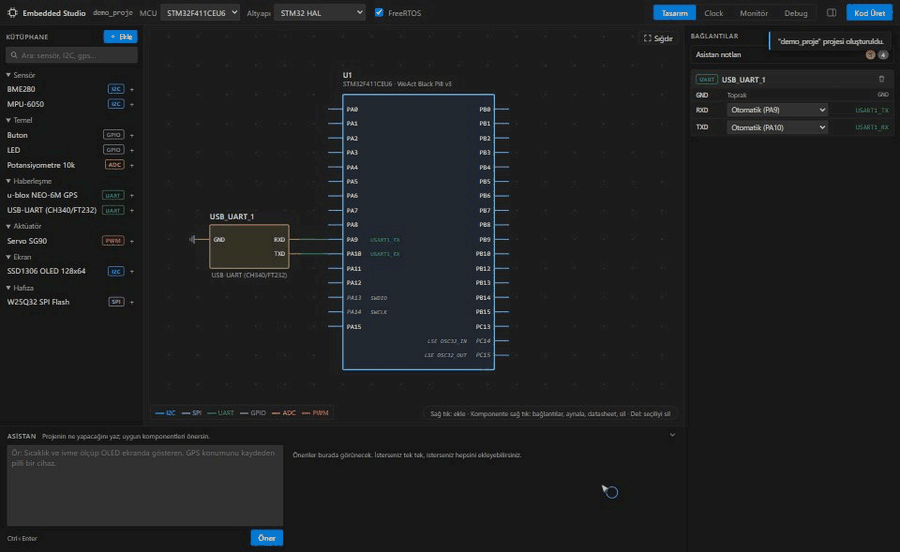Screen dimensions: 900x552
Task: Add MPU-6050 using its plus icon
Action: click(132, 104)
